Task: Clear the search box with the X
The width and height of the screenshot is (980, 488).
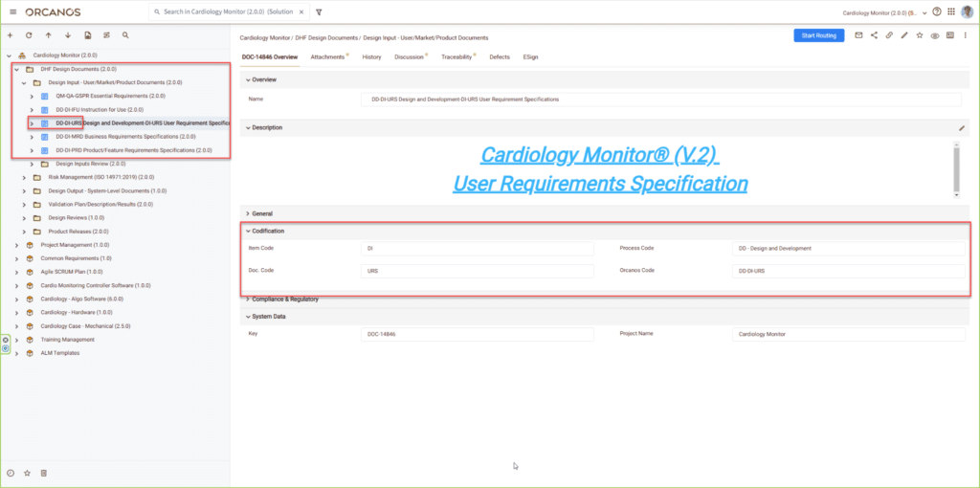Action: [x=301, y=11]
